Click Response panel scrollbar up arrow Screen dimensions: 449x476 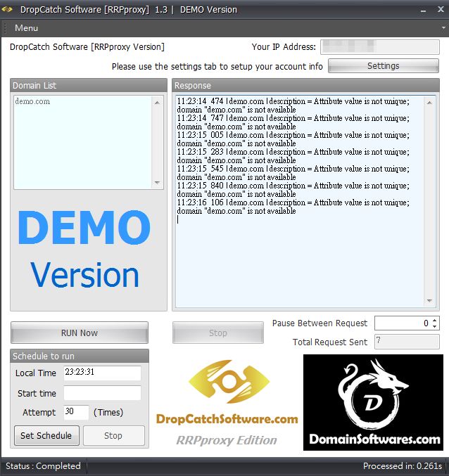pos(429,103)
